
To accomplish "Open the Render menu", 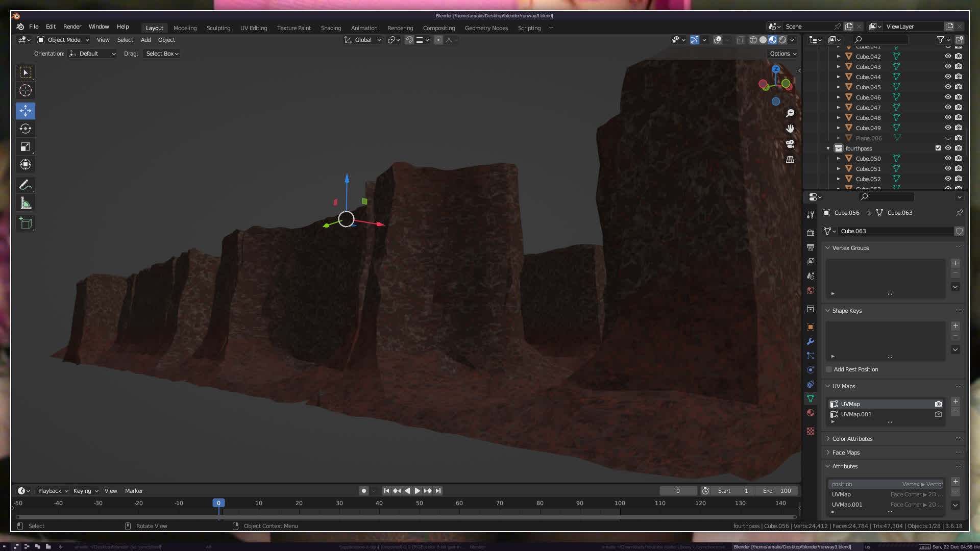I will pos(72,27).
